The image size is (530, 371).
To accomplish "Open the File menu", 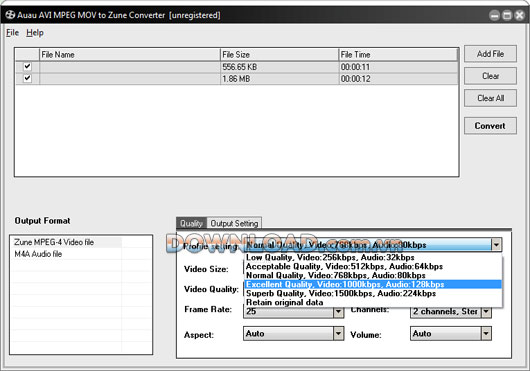I will (12, 33).
